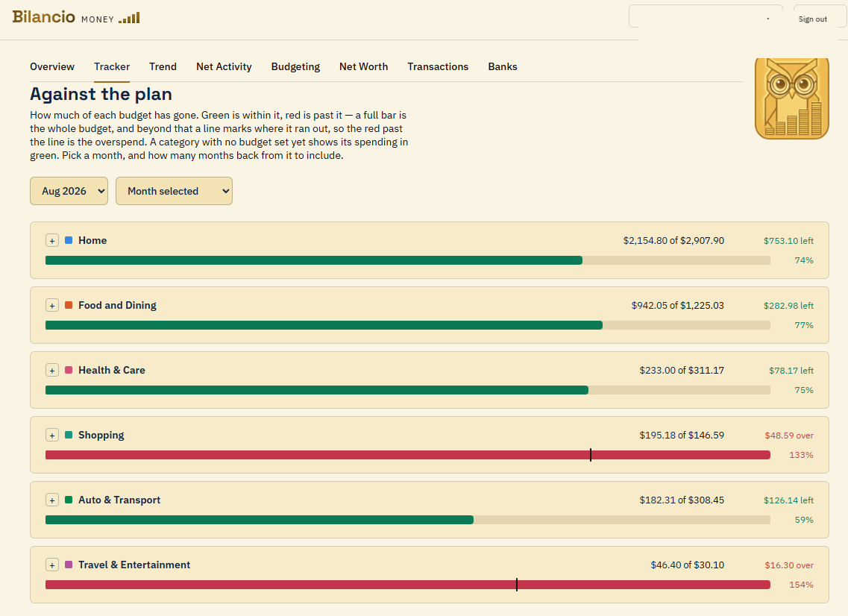Click the 59% percentage on Auto row
The height and width of the screenshot is (616, 848).
[804, 520]
